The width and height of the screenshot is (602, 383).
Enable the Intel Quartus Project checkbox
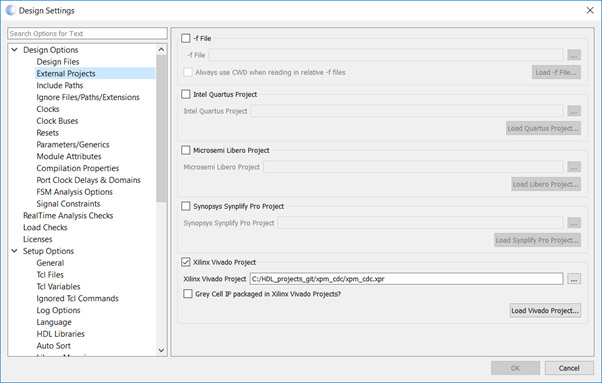coord(186,94)
